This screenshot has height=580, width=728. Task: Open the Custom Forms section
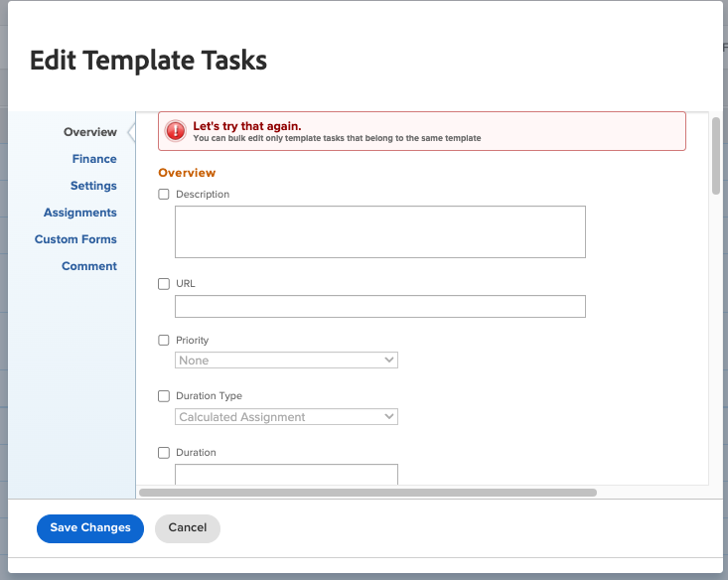point(75,239)
